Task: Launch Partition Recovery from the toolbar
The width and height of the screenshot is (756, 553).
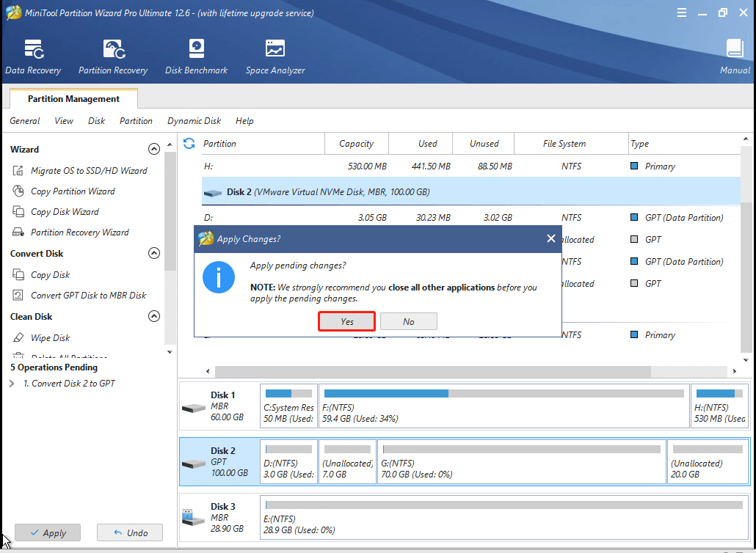Action: click(113, 57)
